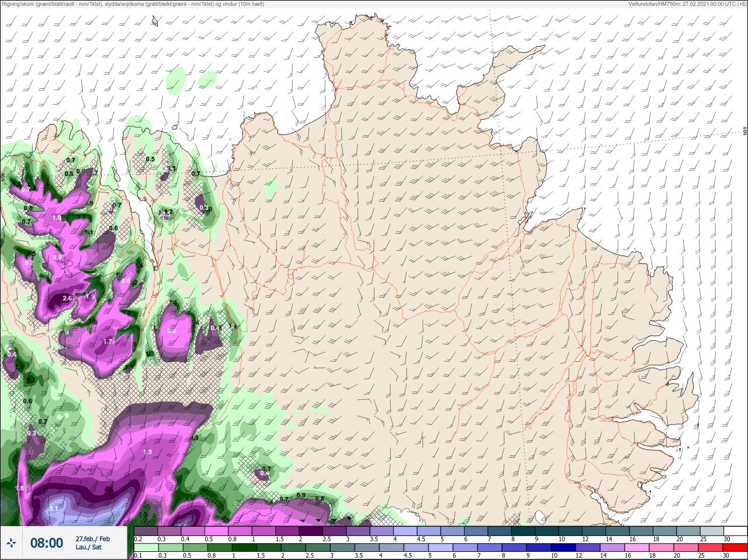
Task: Click the '27.feb./ Feb' date text
Action: click(92, 539)
